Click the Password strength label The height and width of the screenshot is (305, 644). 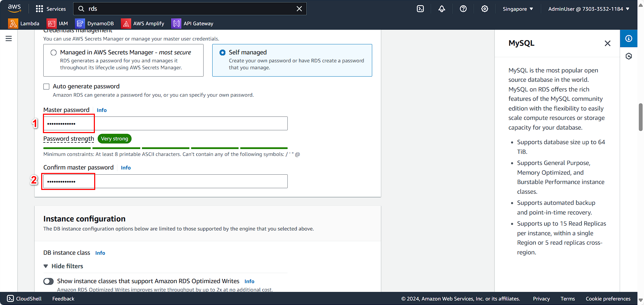69,139
